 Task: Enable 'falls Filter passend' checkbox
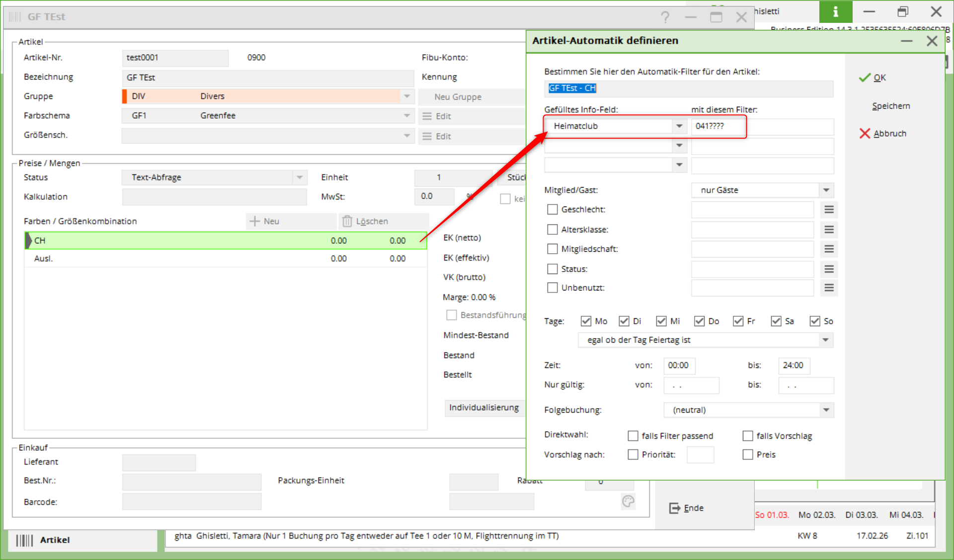tap(633, 436)
